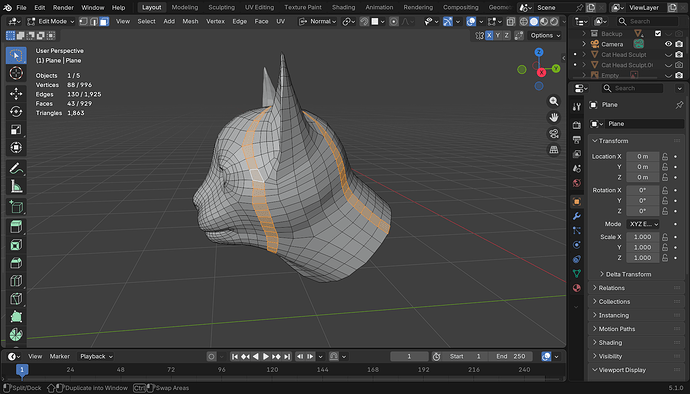Open the Physics properties tab
Viewport: 690px width, 394px height.
(x=576, y=245)
